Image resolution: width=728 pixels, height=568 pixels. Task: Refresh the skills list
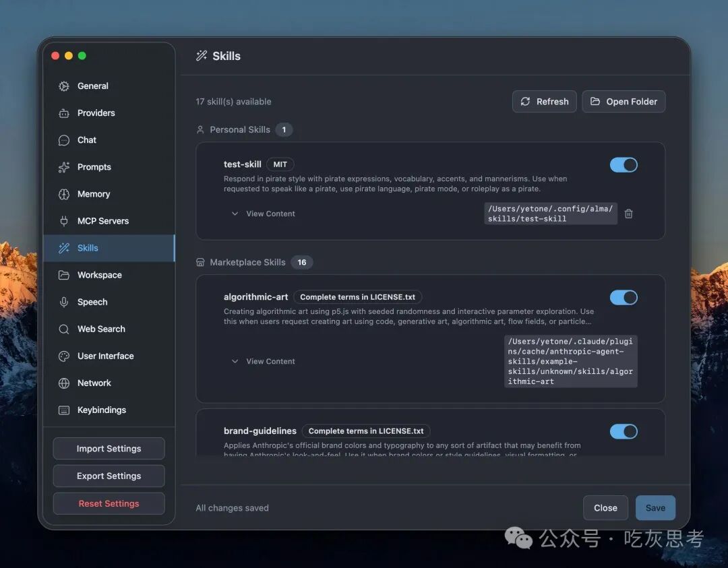tap(544, 102)
